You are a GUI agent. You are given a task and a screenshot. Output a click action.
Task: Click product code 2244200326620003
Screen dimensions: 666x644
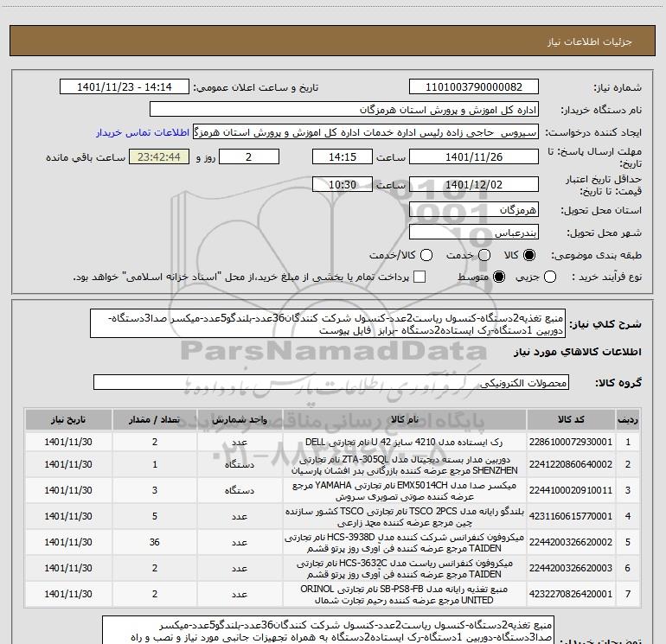[571, 568]
